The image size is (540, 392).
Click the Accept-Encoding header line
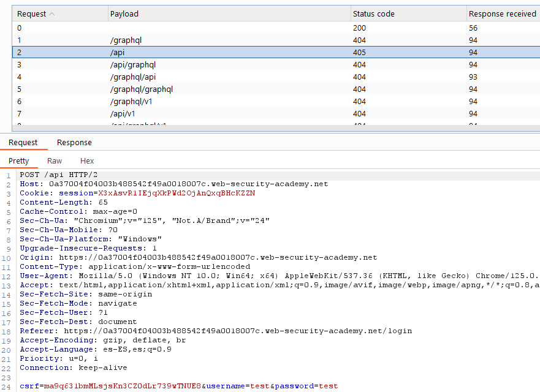102,341
